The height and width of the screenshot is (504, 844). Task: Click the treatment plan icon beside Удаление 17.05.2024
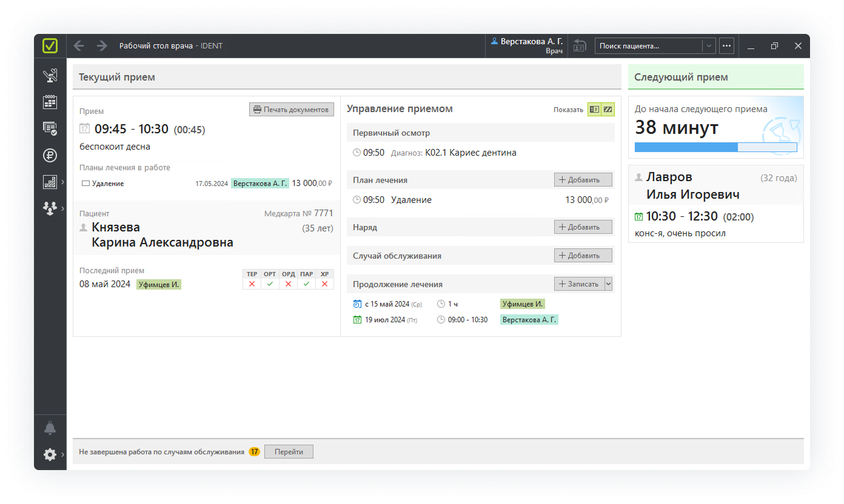(85, 183)
